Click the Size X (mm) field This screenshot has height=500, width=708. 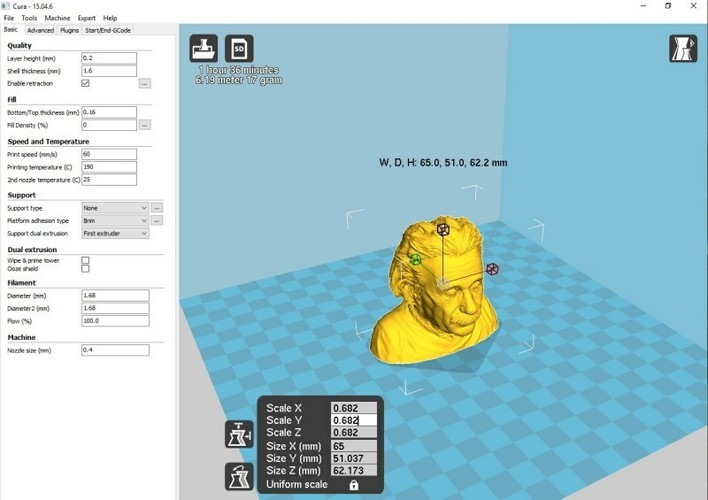pyautogui.click(x=354, y=446)
